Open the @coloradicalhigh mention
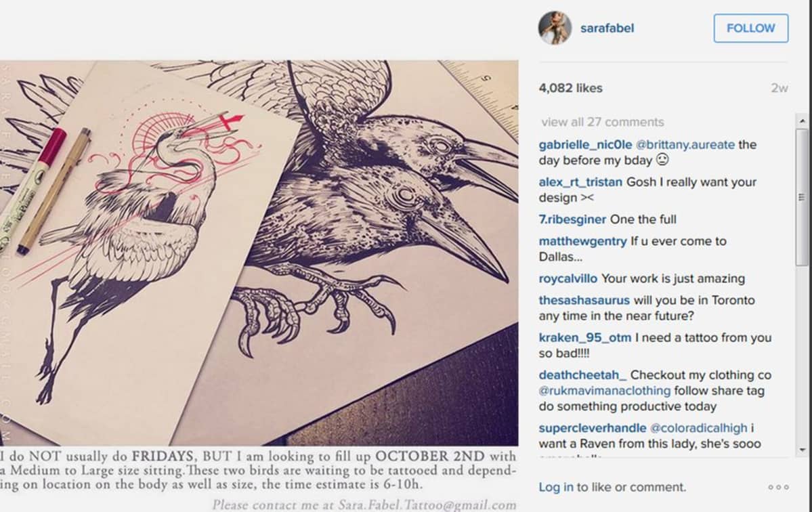Viewport: 812px width, 512px height. (x=699, y=428)
